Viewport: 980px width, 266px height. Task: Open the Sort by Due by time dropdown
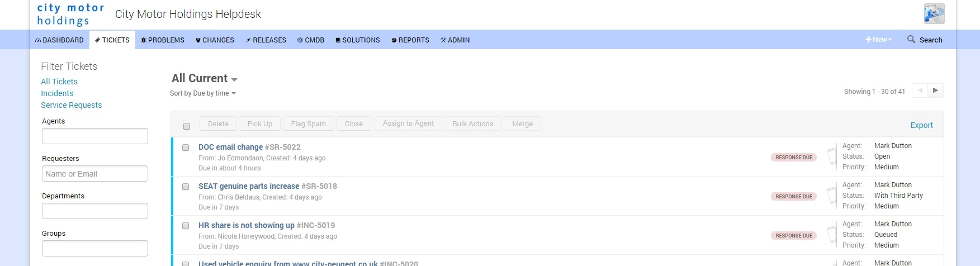tap(203, 93)
